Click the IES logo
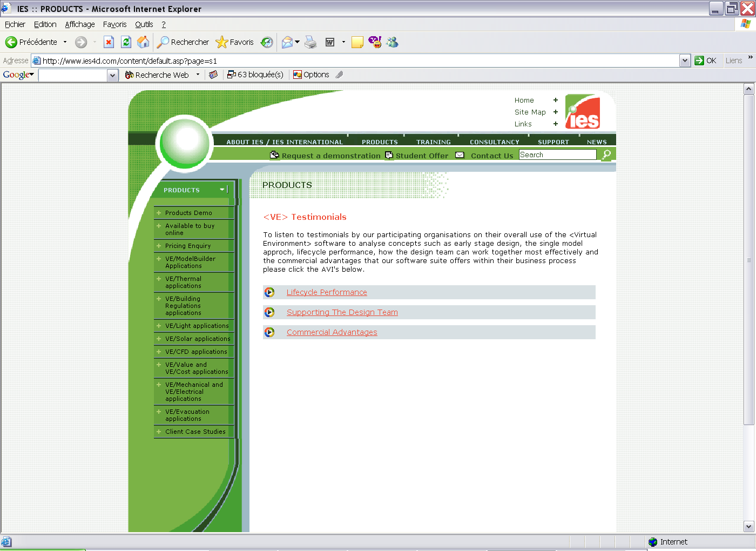The image size is (756, 551). pyautogui.click(x=583, y=112)
